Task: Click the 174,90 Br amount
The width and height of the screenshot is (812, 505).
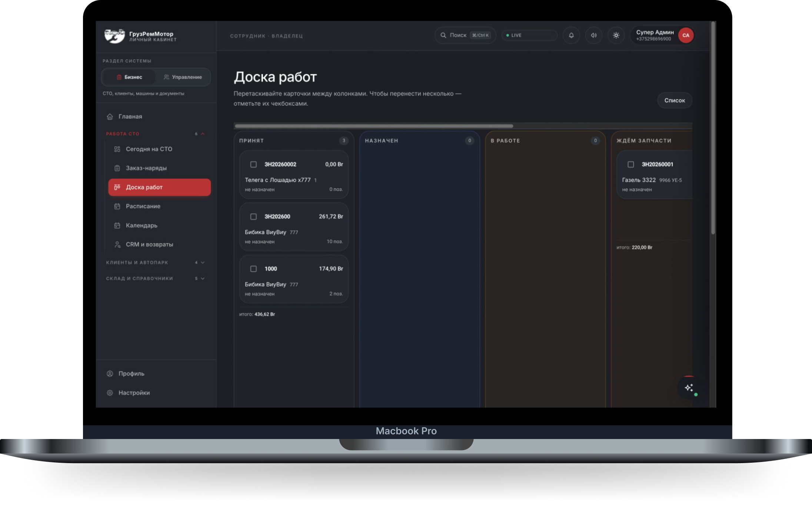Action: click(x=331, y=269)
